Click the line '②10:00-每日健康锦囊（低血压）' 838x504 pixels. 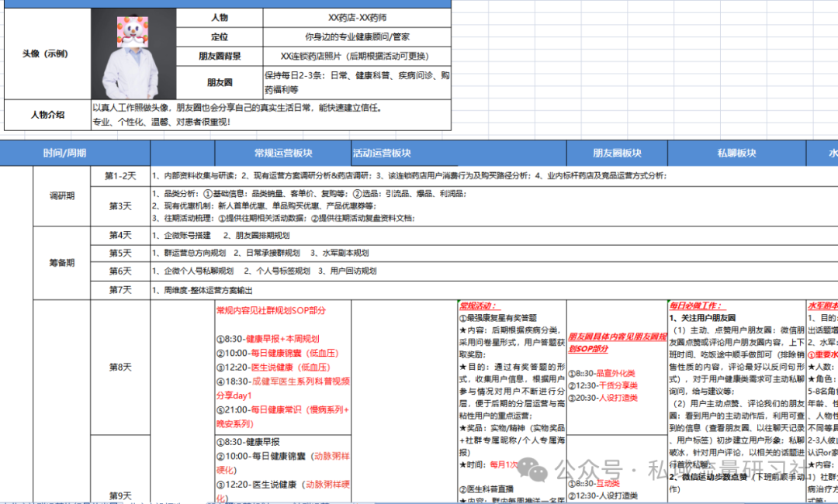click(x=277, y=353)
